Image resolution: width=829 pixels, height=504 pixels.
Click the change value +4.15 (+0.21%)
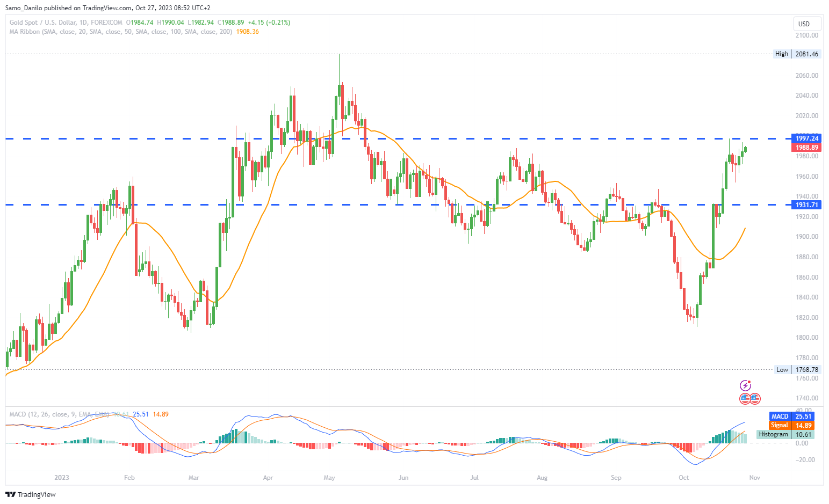tap(269, 23)
